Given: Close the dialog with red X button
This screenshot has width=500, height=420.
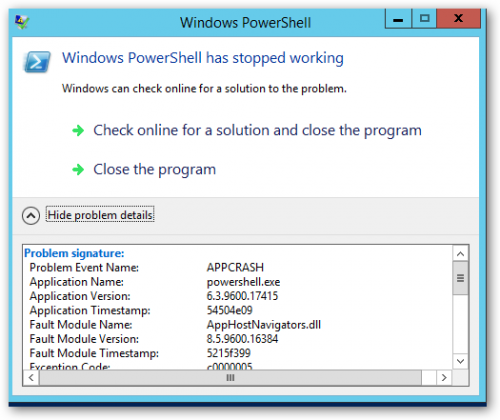Looking at the screenshot, I should coord(459,19).
